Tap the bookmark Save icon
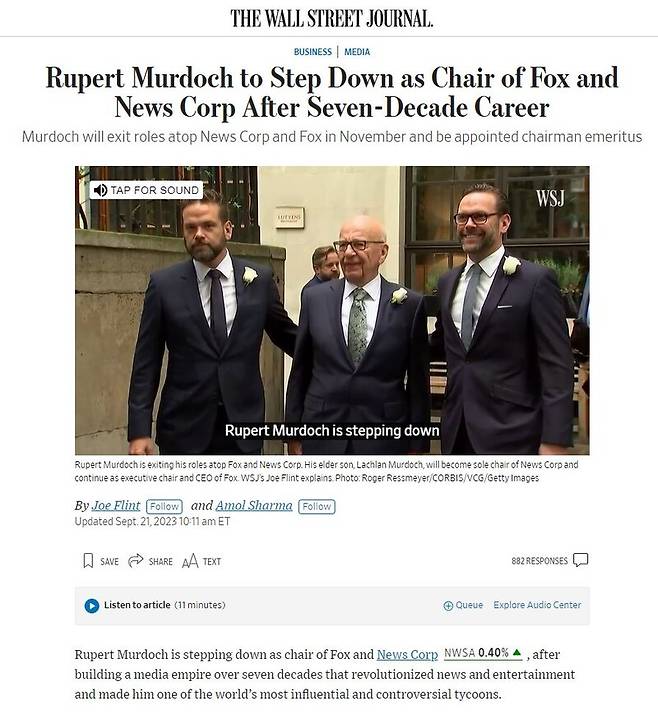The image size is (658, 714). [88, 561]
